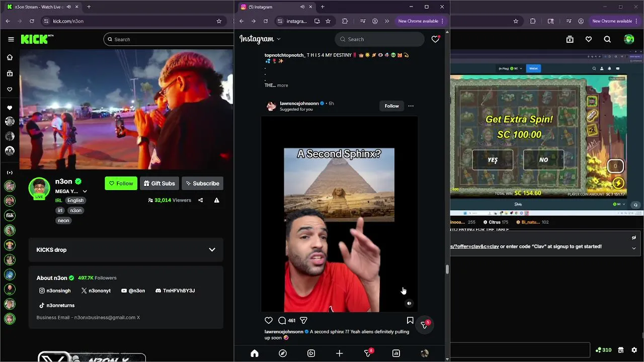Click the Kick logo in header

coord(37,39)
